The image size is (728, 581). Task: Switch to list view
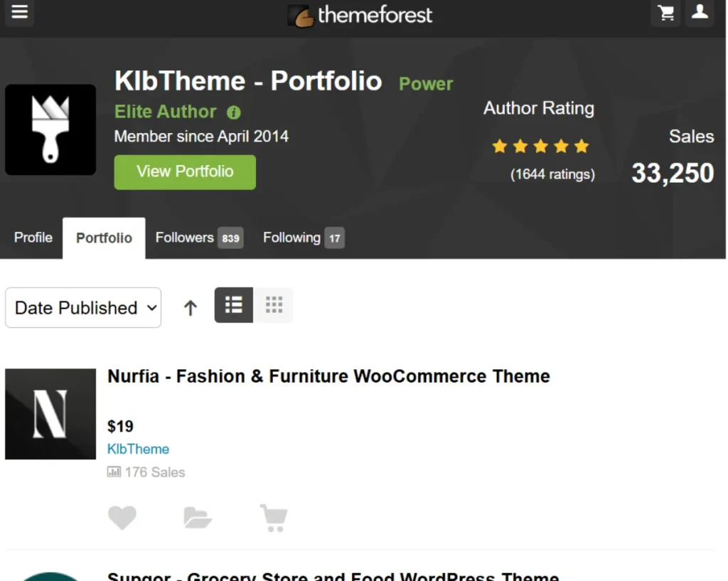(233, 305)
